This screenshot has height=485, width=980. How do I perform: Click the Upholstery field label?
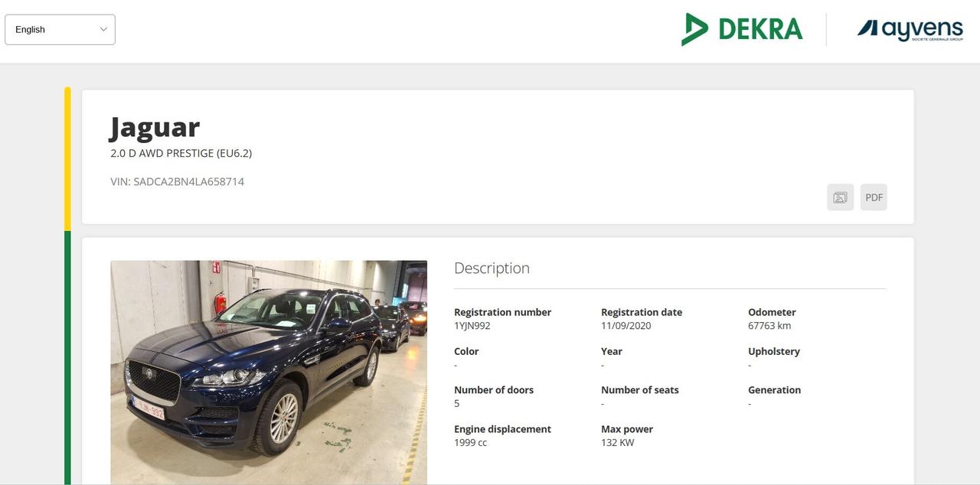[x=773, y=352]
